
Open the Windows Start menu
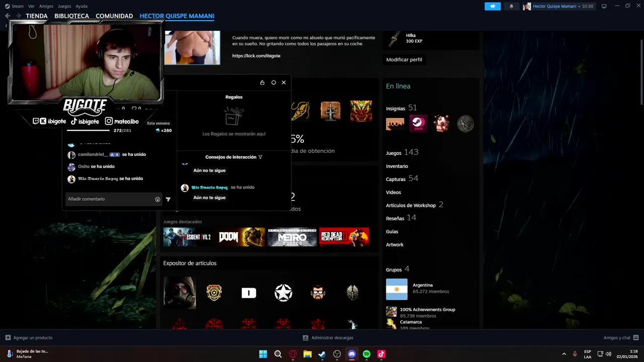[x=263, y=354]
